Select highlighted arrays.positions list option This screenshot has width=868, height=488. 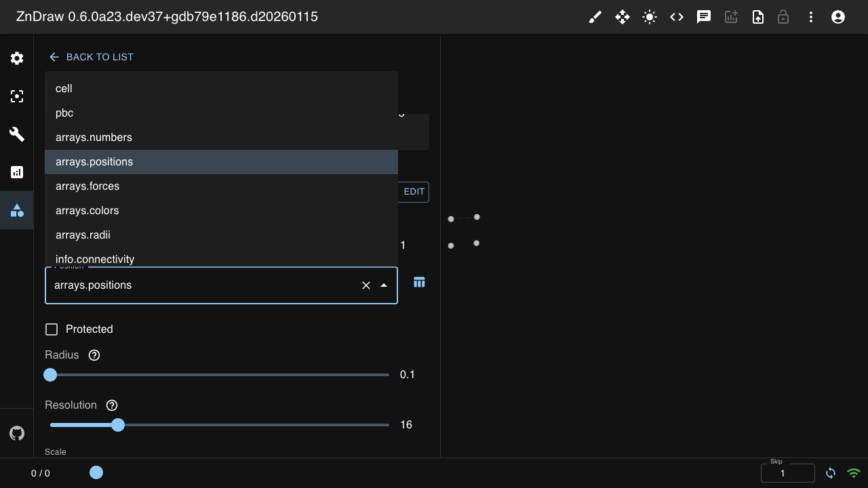coord(221,162)
